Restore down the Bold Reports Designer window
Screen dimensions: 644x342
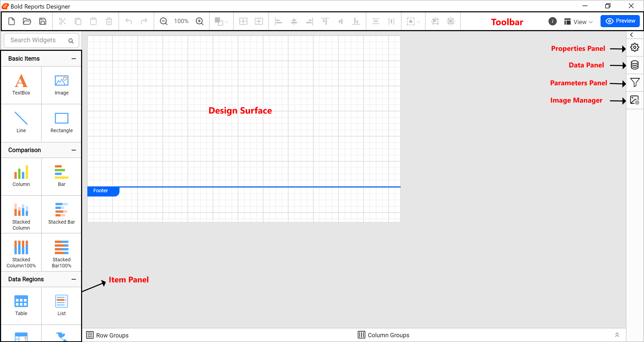point(608,6)
